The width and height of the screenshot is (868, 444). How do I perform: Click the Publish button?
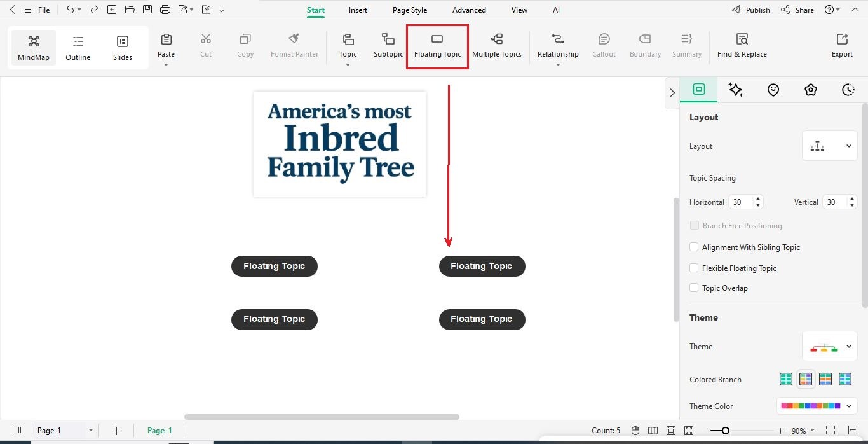(x=750, y=10)
